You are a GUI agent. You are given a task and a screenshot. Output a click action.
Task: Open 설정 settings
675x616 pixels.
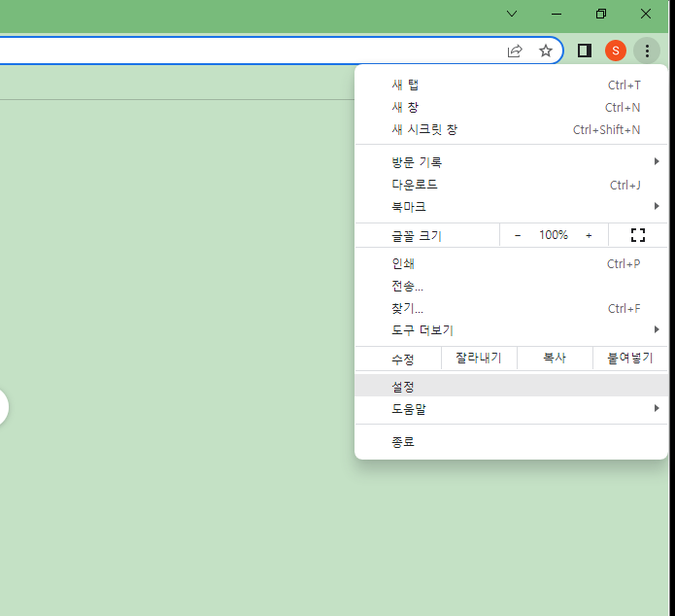point(511,387)
